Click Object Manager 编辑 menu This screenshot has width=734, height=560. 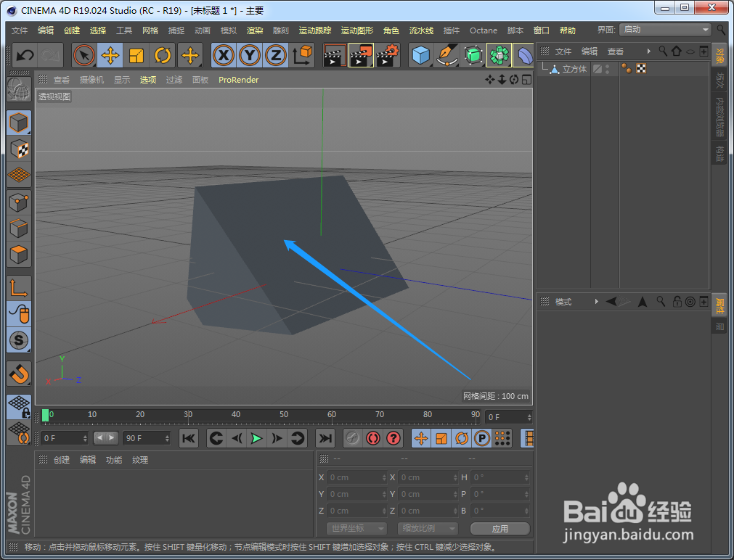coord(590,51)
